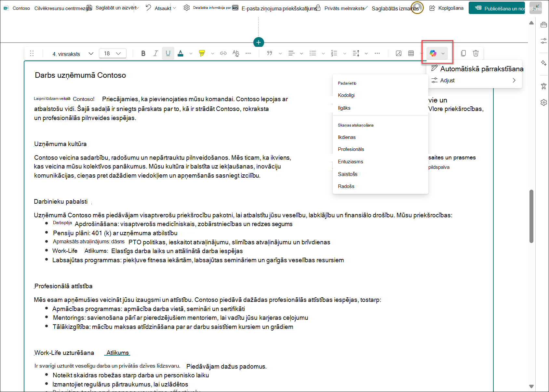
Task: Choose the Profesionāls tone
Action: 380,149
